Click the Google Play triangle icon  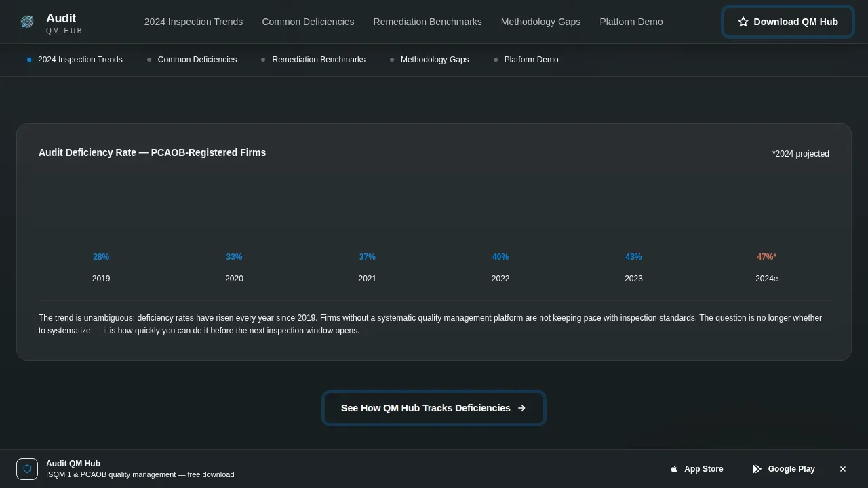[x=757, y=469]
